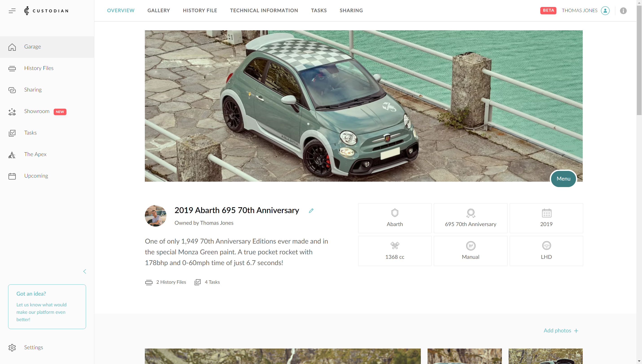642x364 pixels.
Task: Click the car description paragraph
Action: pos(236,252)
